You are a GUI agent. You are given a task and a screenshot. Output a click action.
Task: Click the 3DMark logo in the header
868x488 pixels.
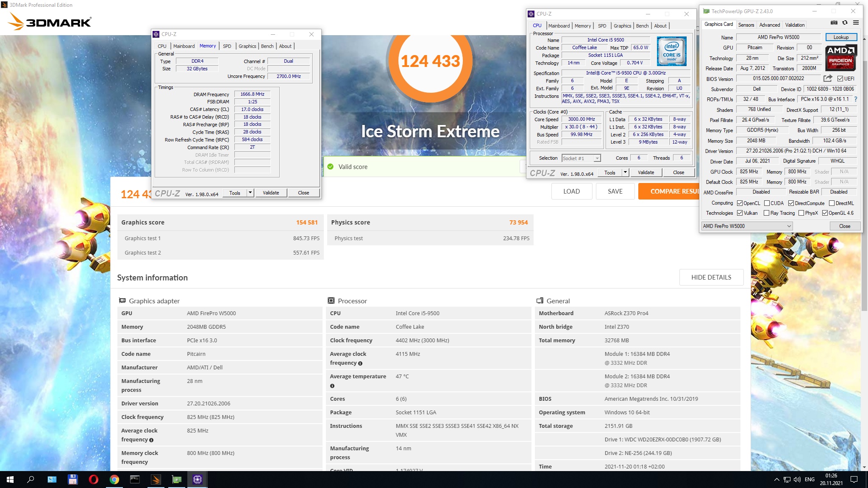[x=50, y=21]
